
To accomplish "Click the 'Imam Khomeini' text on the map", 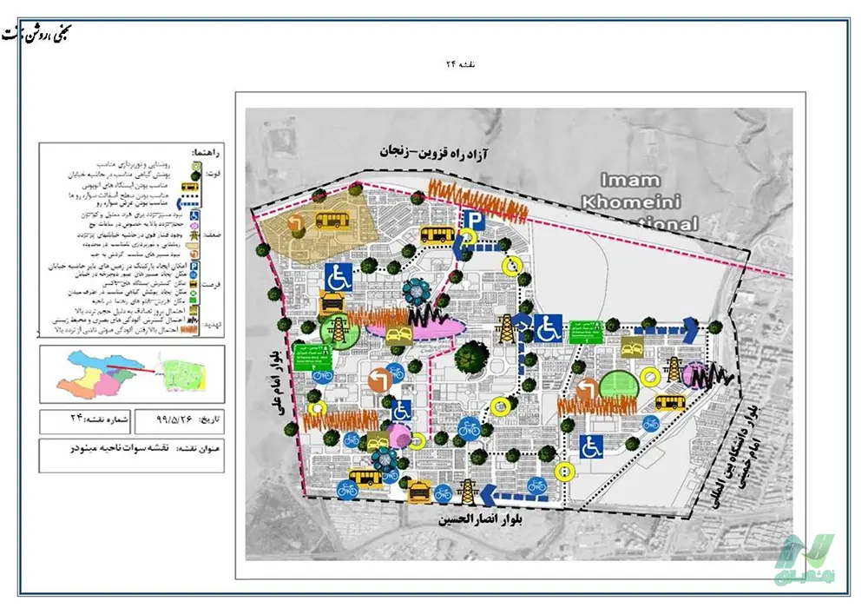I will (x=630, y=191).
